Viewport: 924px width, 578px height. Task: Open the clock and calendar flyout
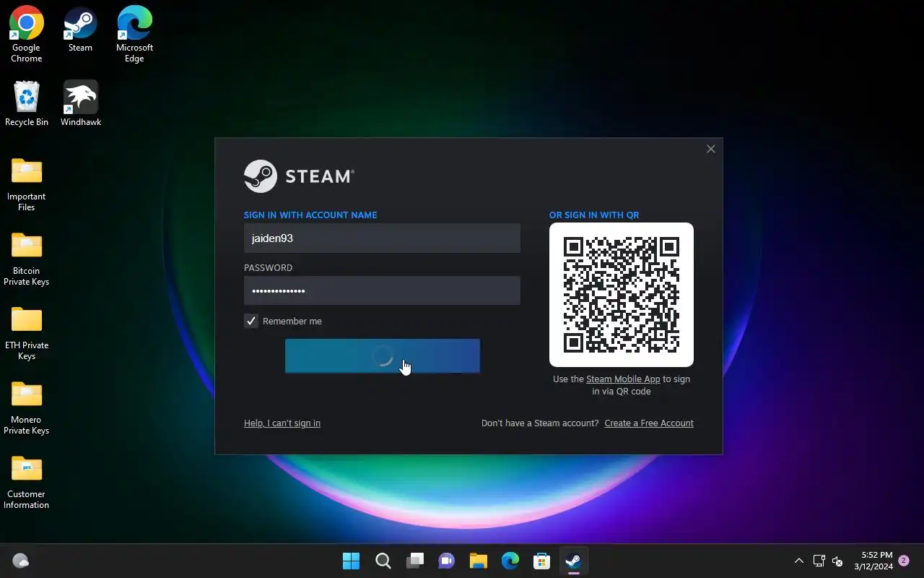coord(873,561)
